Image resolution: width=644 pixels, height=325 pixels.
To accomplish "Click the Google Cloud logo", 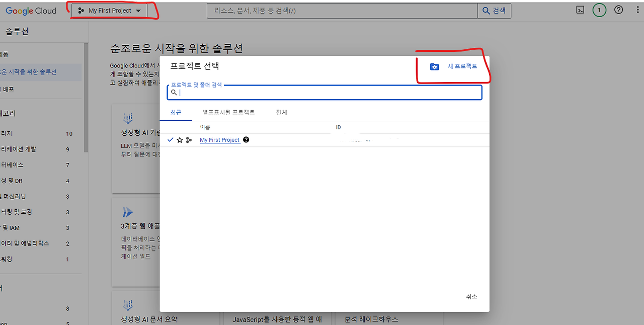I will point(31,11).
